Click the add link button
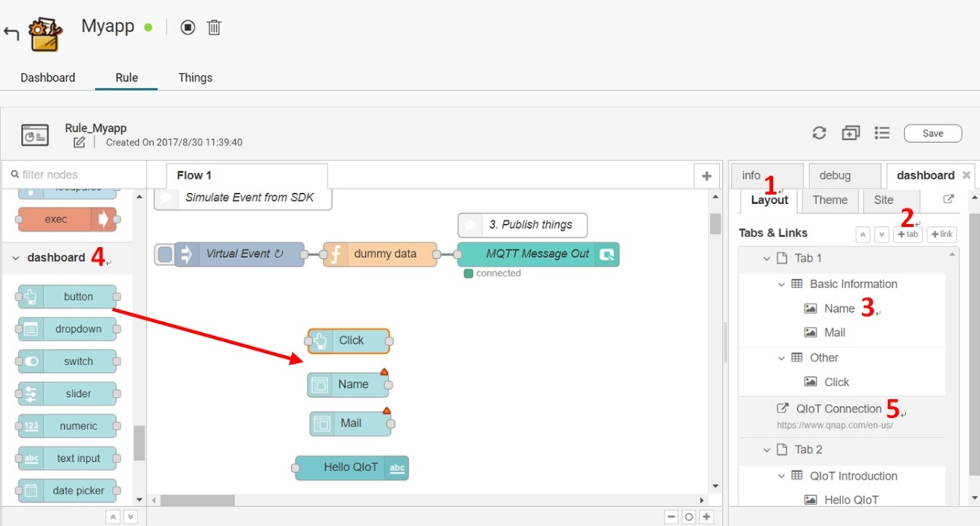 (x=942, y=234)
